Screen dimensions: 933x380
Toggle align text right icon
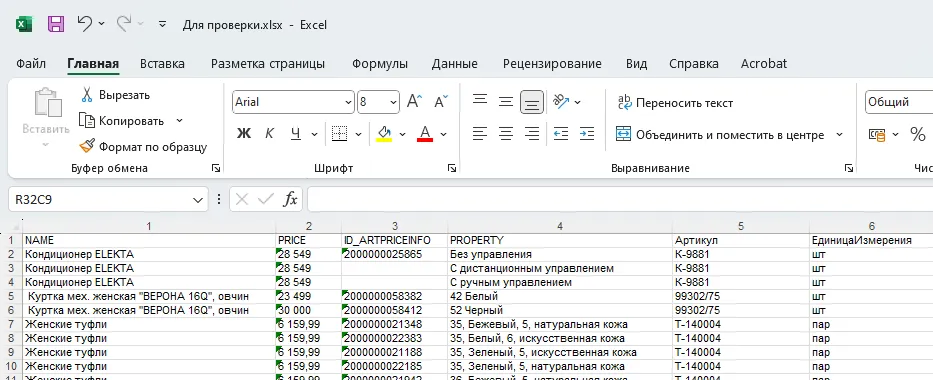click(532, 134)
